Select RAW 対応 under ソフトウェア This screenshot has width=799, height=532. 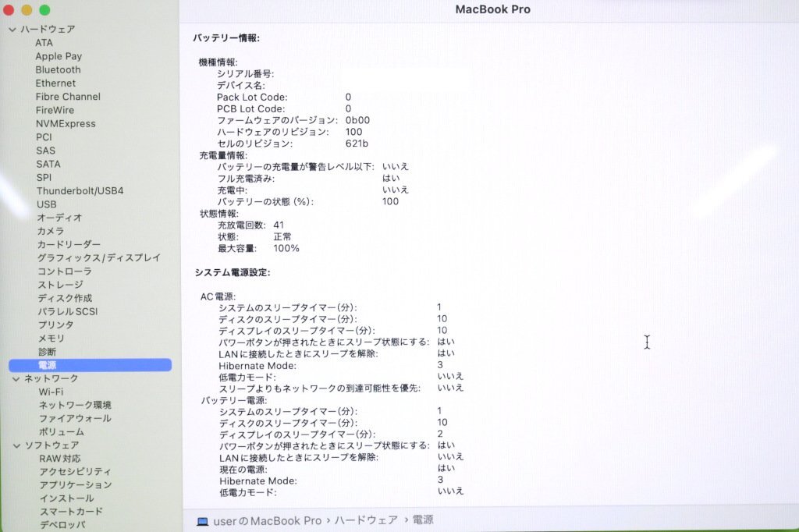(x=59, y=459)
